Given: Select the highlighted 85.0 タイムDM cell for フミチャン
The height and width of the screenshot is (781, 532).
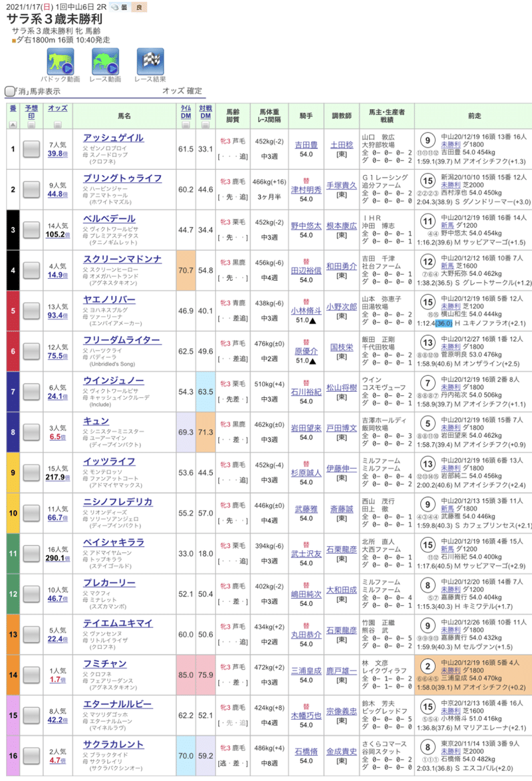Looking at the screenshot, I should pos(186,675).
